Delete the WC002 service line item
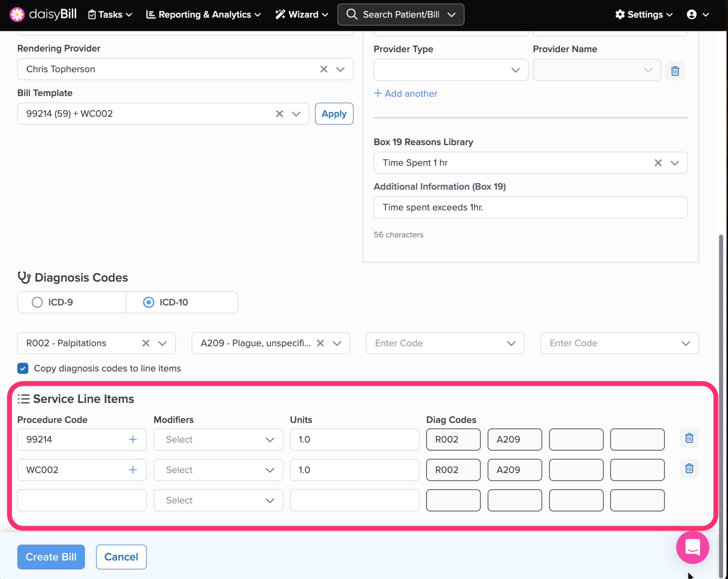 [689, 468]
